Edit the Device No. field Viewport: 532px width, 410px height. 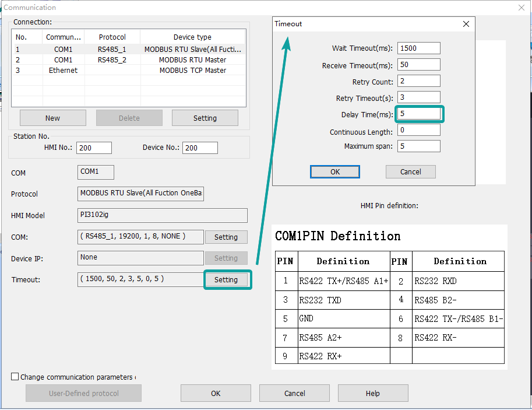200,148
